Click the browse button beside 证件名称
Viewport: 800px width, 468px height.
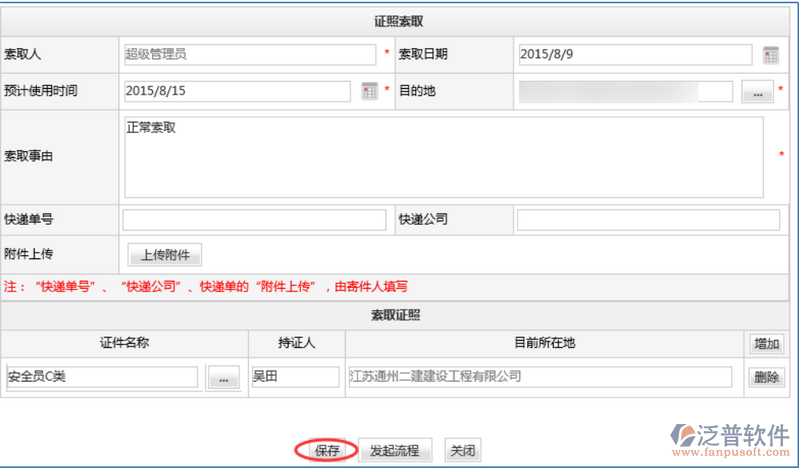click(223, 377)
